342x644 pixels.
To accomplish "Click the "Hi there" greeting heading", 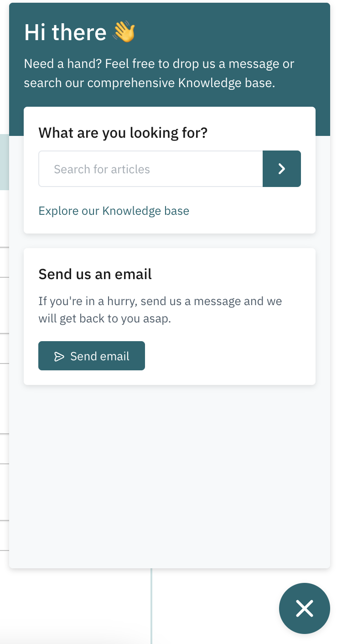I will pyautogui.click(x=65, y=33).
